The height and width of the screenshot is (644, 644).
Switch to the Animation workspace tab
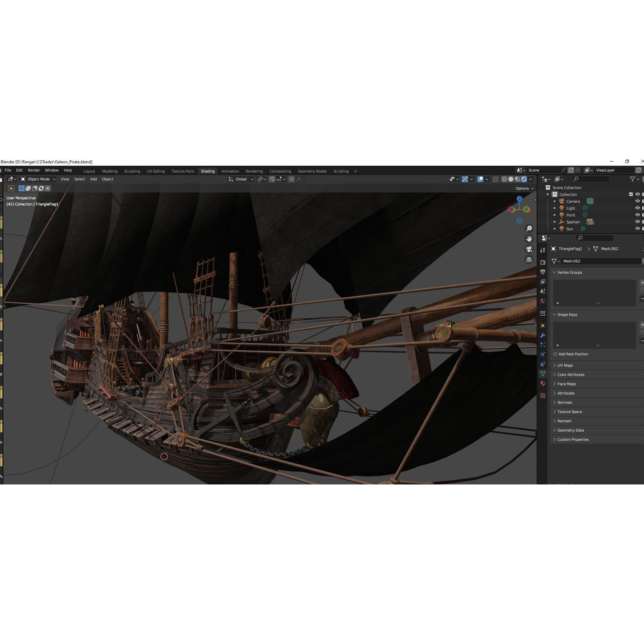click(x=230, y=171)
